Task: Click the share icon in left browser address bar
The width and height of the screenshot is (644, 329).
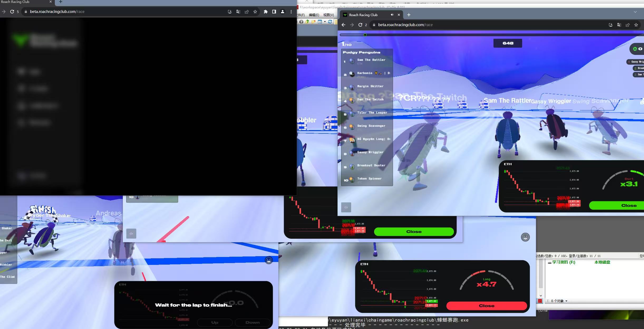Action: [247, 12]
